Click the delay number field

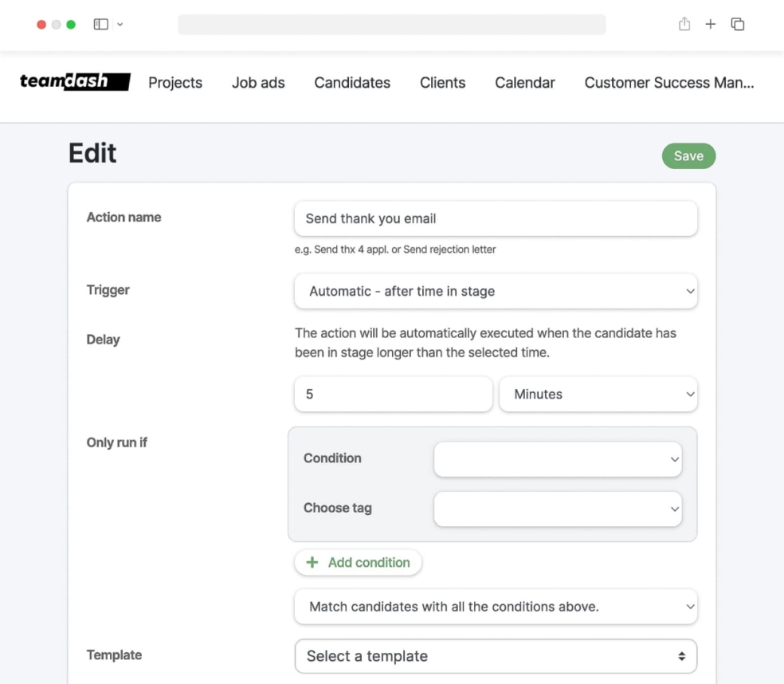pyautogui.click(x=393, y=395)
